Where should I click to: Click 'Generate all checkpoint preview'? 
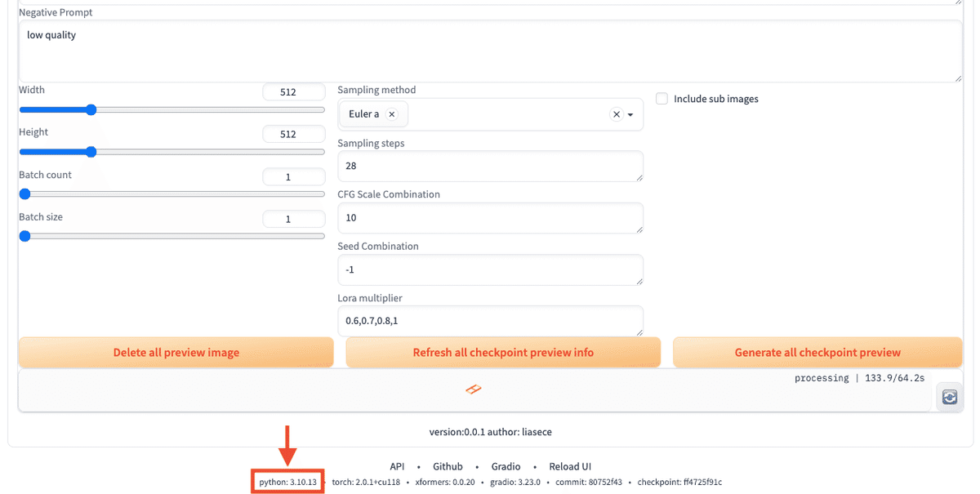[x=817, y=352]
